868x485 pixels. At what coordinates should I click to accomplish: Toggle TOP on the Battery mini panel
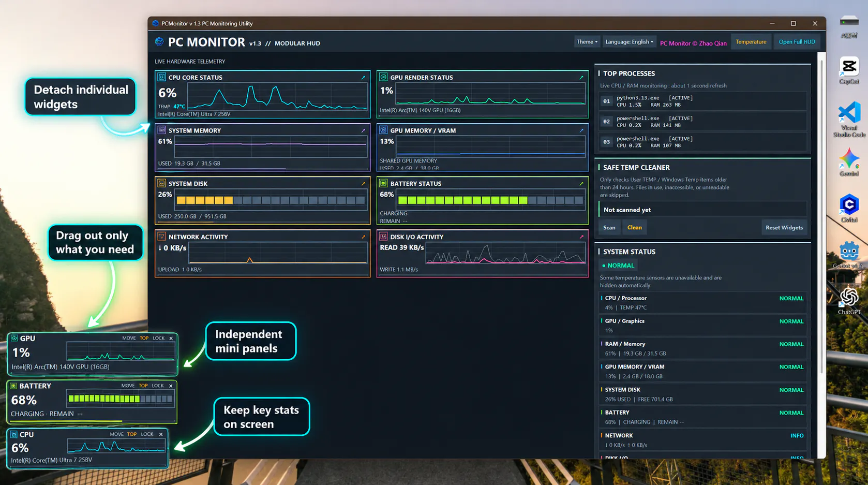pyautogui.click(x=143, y=386)
